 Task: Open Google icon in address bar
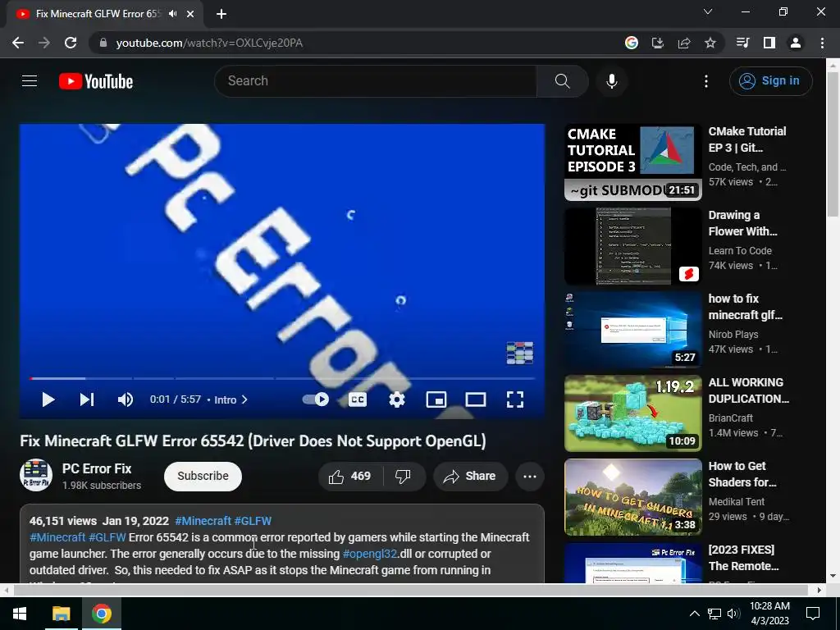[632, 43]
